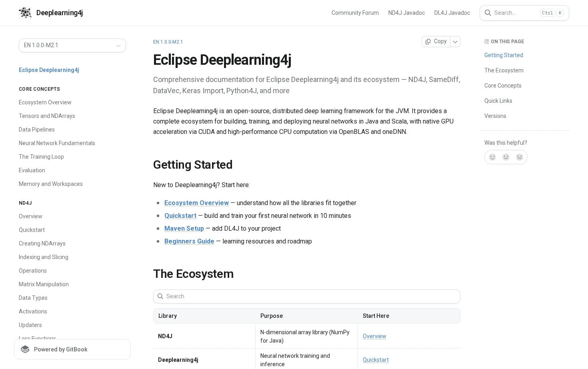588x369 pixels.
Task: Click the Library column header
Action: pos(167,316)
